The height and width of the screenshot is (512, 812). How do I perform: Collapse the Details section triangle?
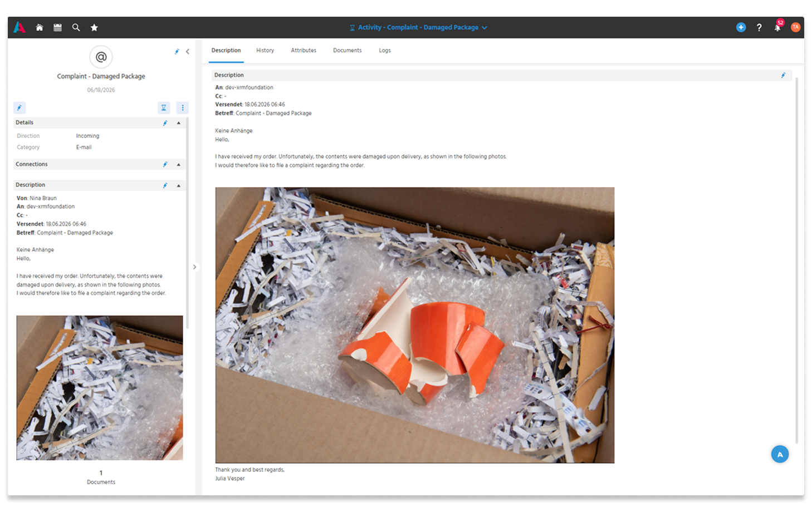click(x=178, y=122)
